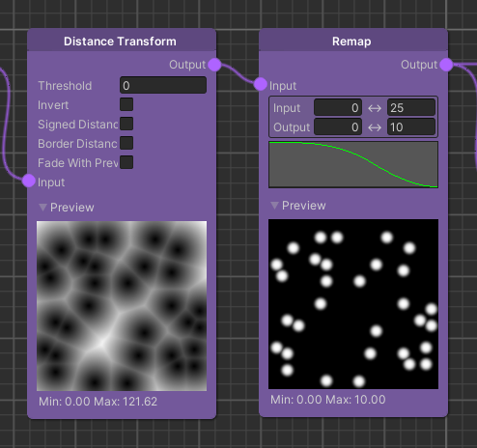Click the Remap Output range swap arrow
Image resolution: width=477 pixels, height=448 pixels.
coord(375,127)
